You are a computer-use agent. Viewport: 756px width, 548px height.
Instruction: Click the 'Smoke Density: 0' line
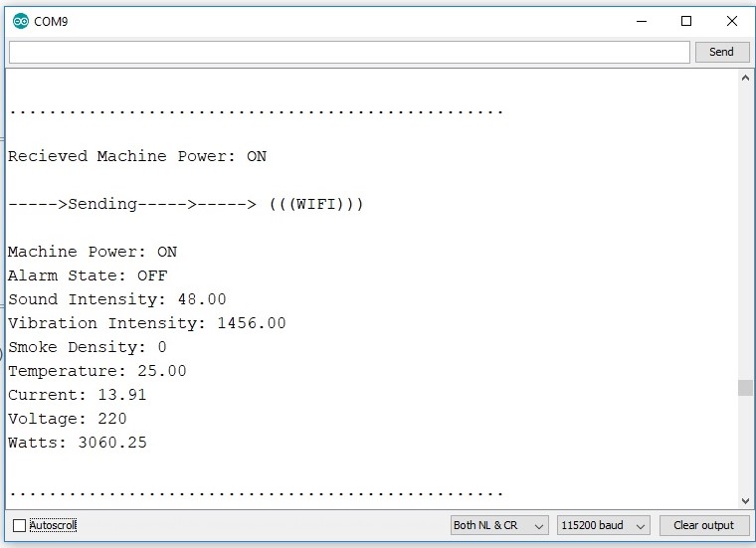click(x=88, y=347)
